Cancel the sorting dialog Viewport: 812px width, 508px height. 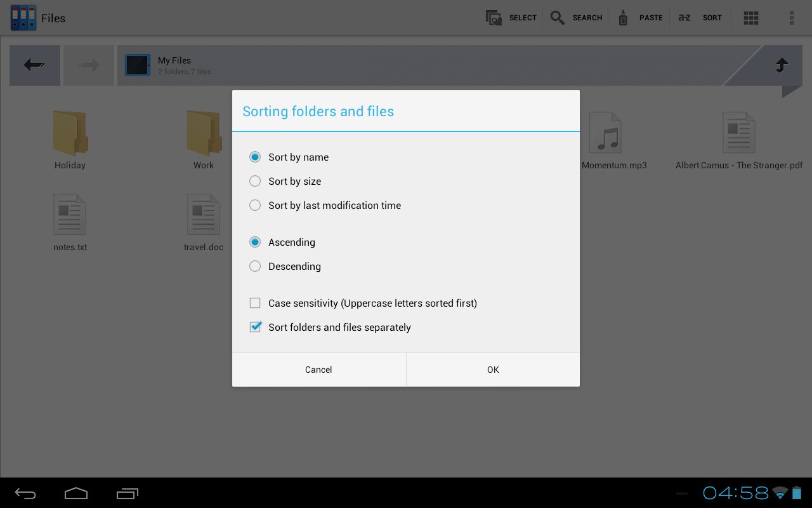(318, 370)
